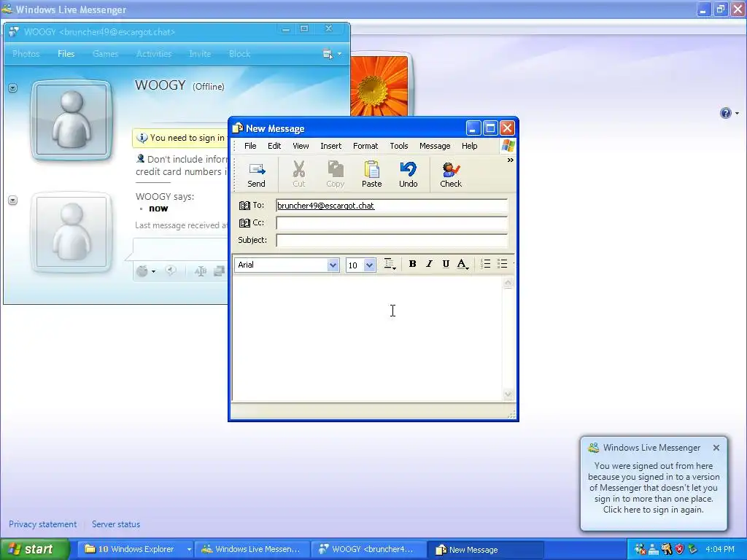Click the orange flower display picture
Image resolution: width=747 pixels, height=560 pixels.
(379, 86)
